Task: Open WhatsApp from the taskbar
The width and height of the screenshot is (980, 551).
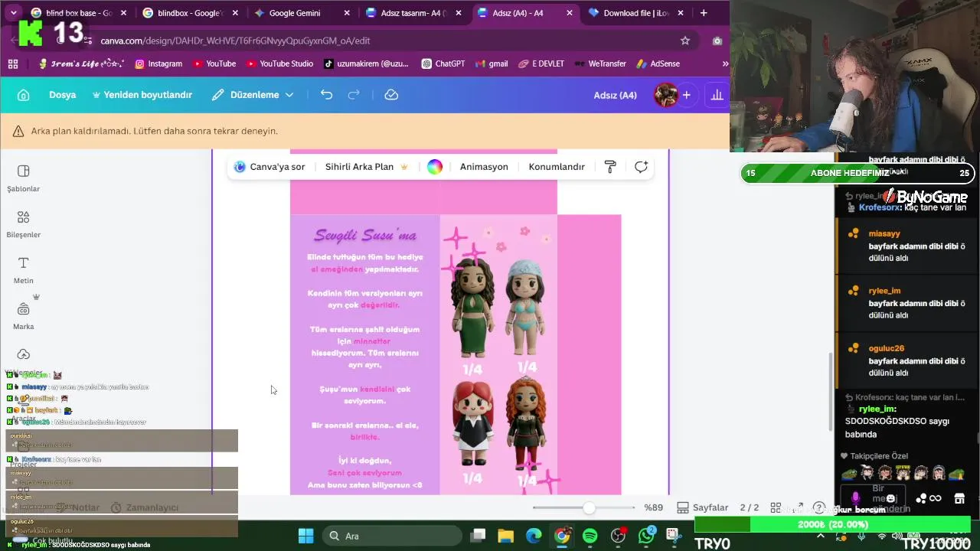Action: [x=646, y=536]
